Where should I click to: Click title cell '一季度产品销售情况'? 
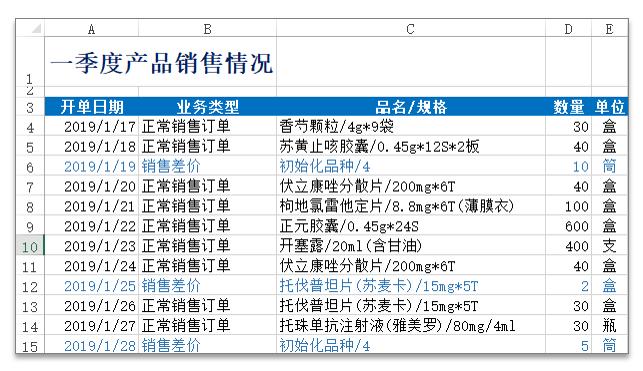point(161,64)
